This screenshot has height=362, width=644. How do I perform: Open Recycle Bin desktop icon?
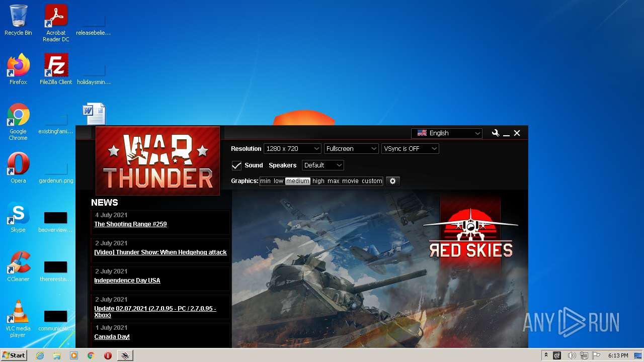click(x=18, y=20)
